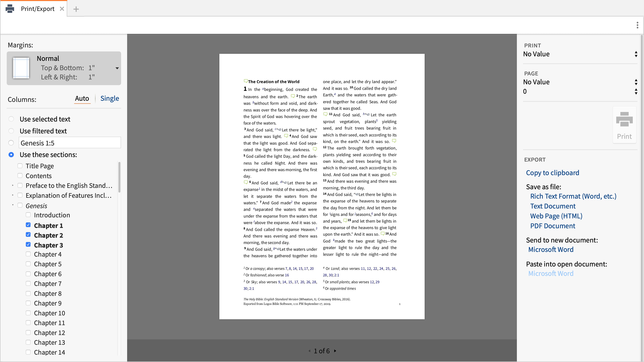Click the Print icon to print document
Viewport: 644px width, 362px height.
[624, 125]
